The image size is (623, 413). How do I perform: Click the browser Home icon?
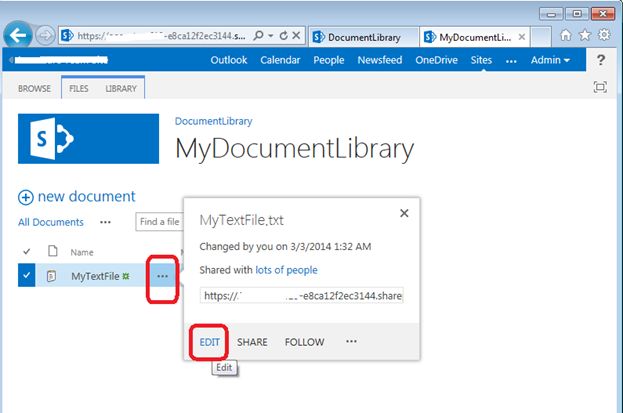point(566,35)
